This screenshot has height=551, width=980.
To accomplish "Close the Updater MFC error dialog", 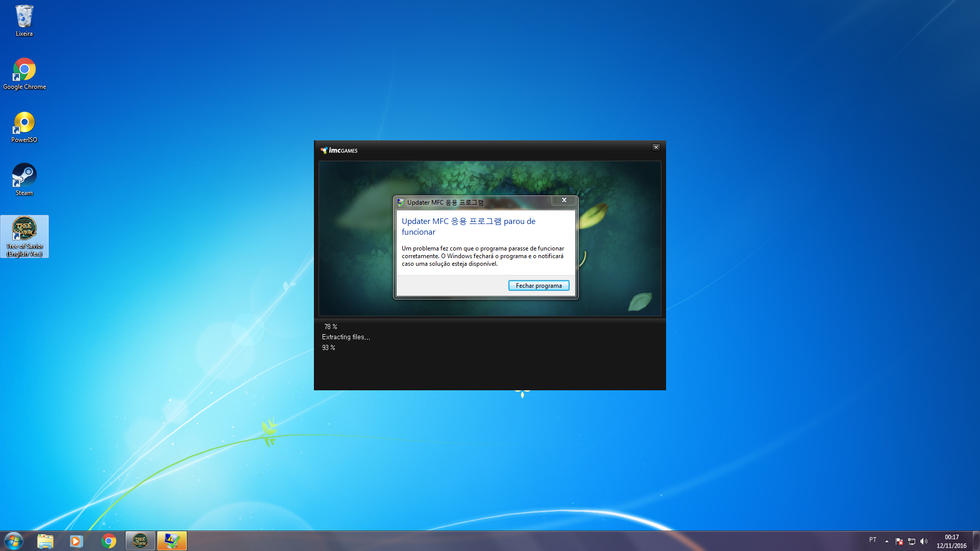I will tap(564, 201).
